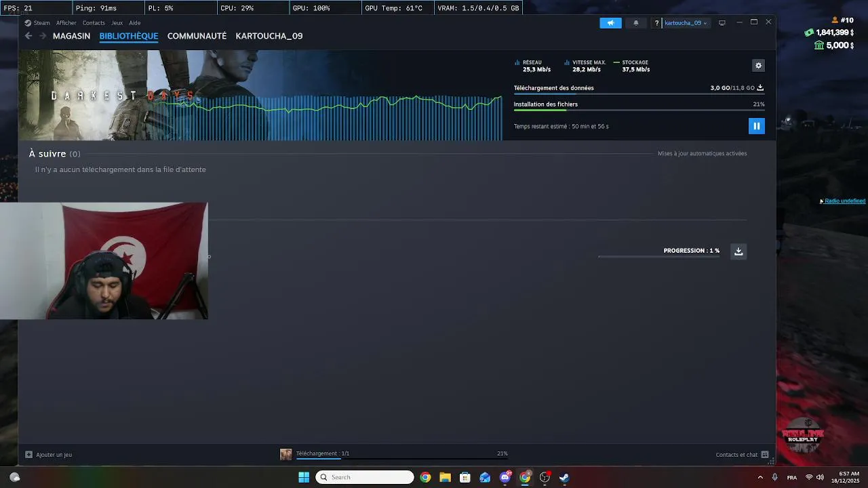Click Mises à jour automatiques activées
Screen dimensions: 868x488
point(702,154)
